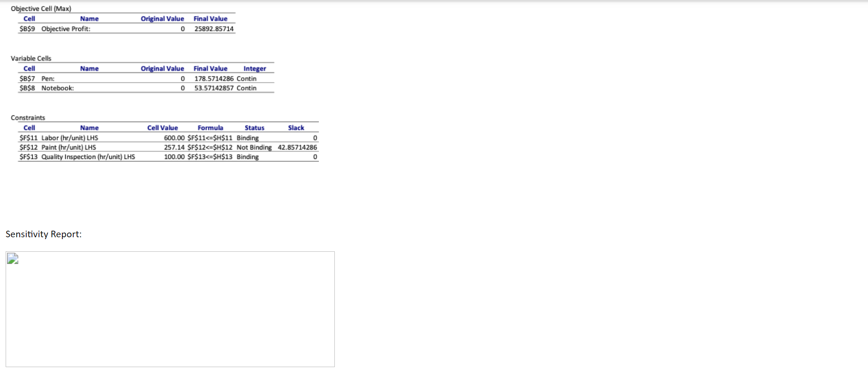Select cell reference $F$11 in the Cell column
Screen dimensions: 868x384
click(x=29, y=138)
